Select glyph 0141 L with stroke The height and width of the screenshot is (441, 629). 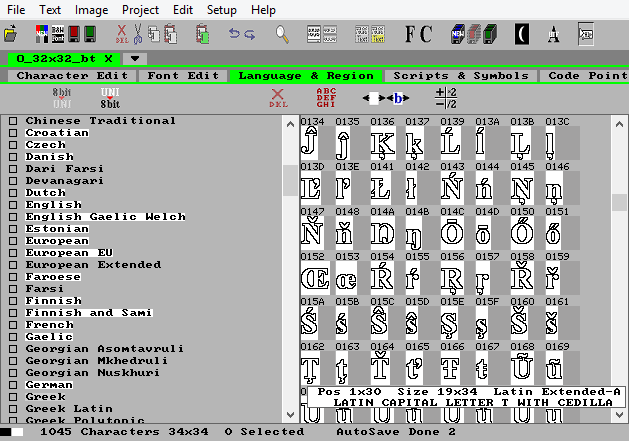(380, 187)
